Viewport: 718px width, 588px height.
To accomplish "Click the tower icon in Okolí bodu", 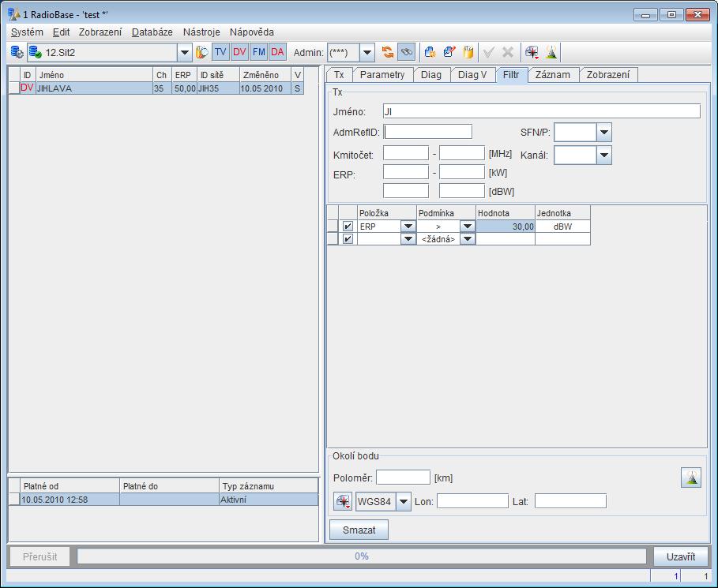I will pos(691,478).
